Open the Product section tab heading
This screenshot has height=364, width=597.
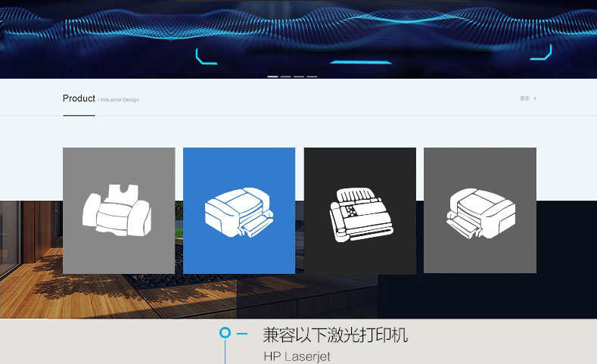coord(79,98)
